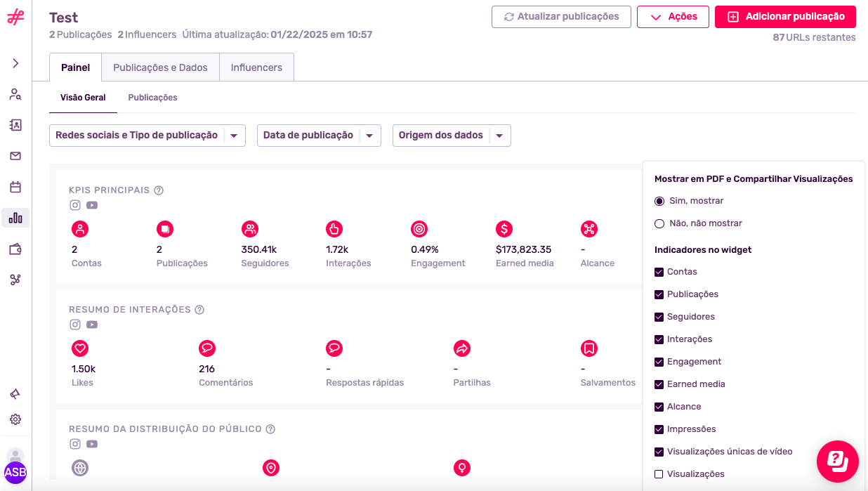Open the 'Origem dos dados' dropdown
This screenshot has height=491, width=868.
tap(452, 136)
